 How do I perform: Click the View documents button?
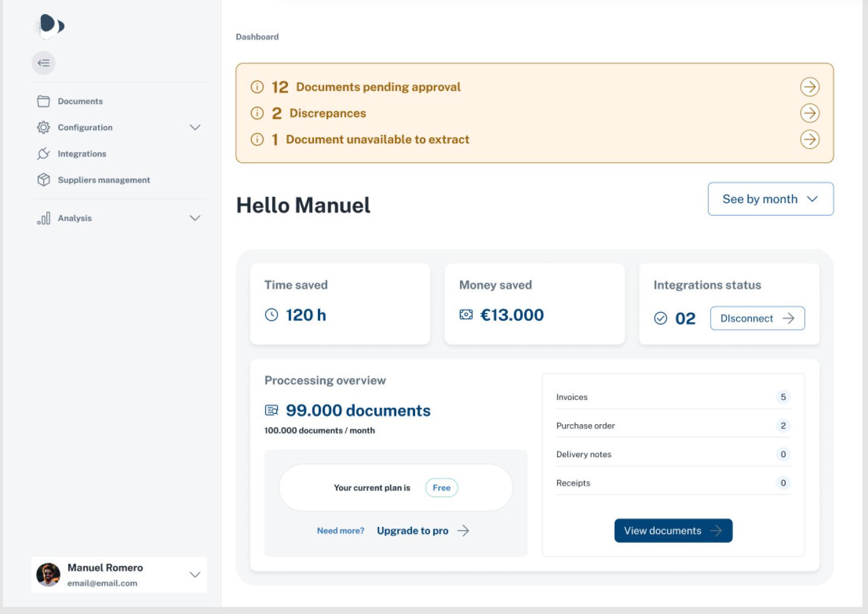point(673,531)
